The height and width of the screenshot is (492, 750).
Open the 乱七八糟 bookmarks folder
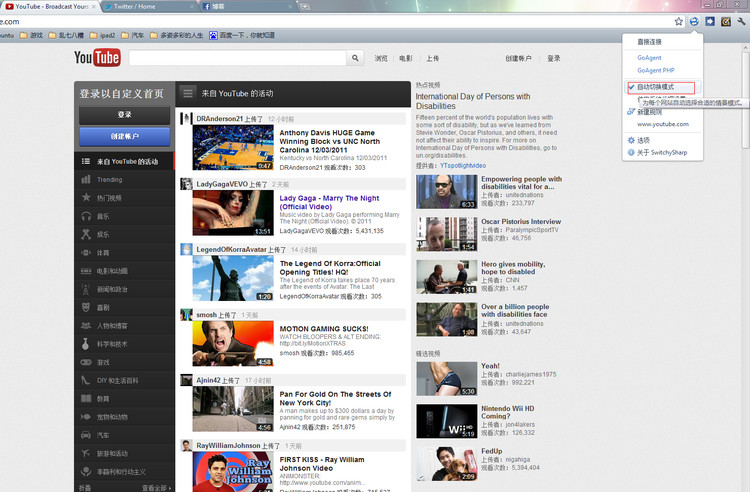click(66, 35)
